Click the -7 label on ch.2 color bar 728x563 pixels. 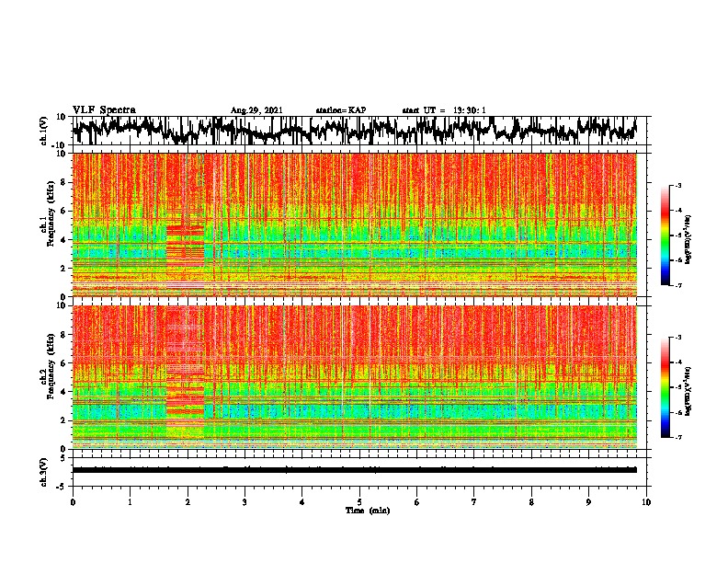point(678,438)
